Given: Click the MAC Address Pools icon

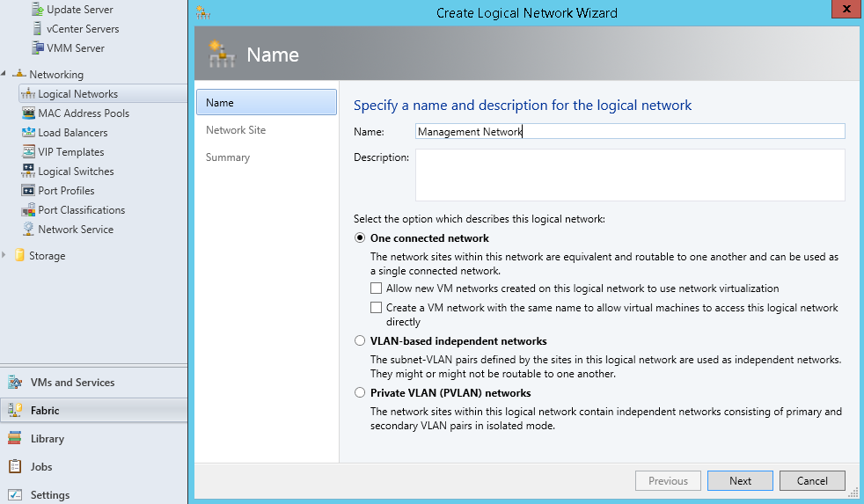Looking at the screenshot, I should click(28, 113).
